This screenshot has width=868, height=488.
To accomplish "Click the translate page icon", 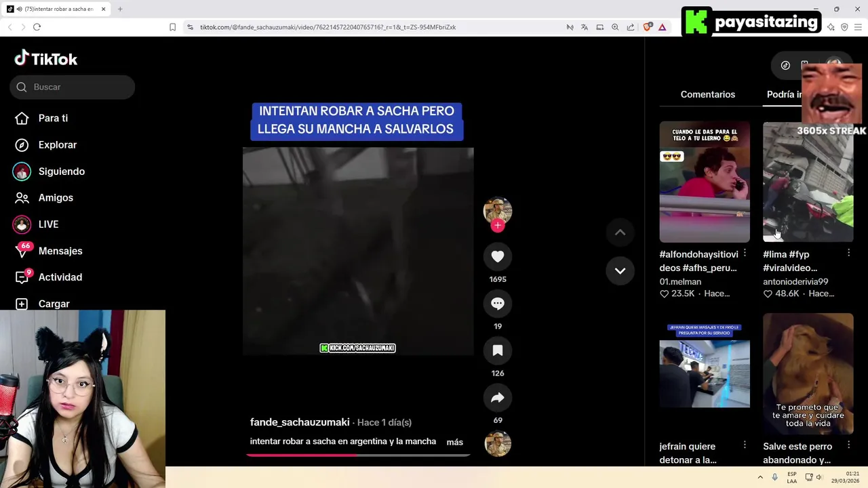I will 585,27.
